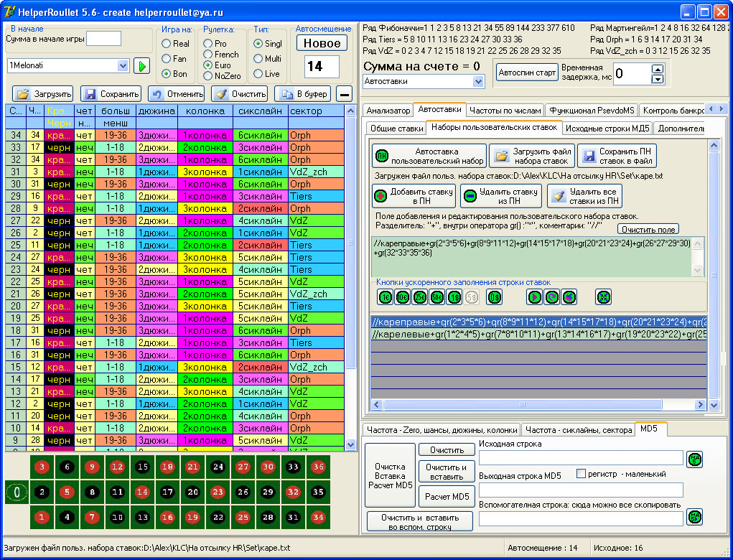Click red number 23 on roulette table
The height and width of the screenshot is (560, 733).
[218, 493]
